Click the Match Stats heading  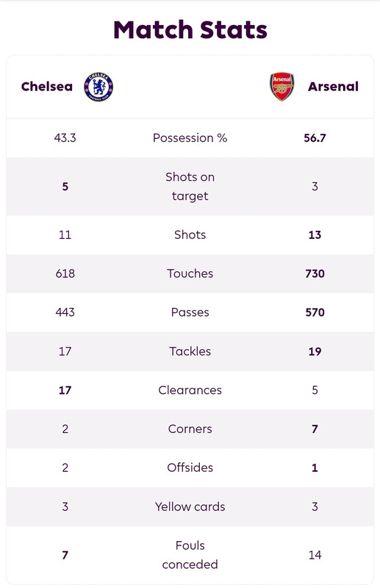pos(190,30)
